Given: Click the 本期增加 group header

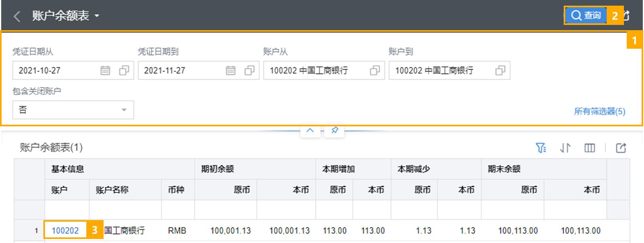Looking at the screenshot, I should point(353,169).
